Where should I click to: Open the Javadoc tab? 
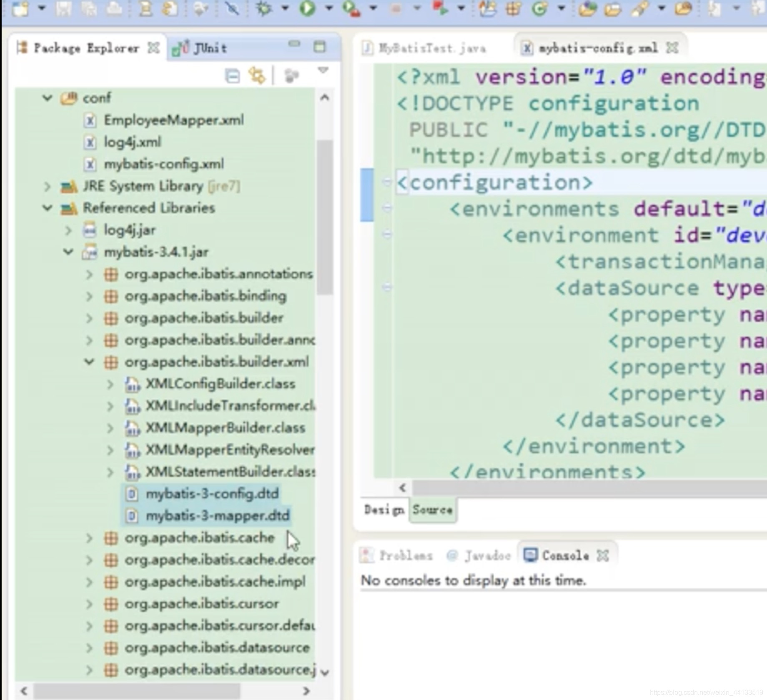pos(479,555)
